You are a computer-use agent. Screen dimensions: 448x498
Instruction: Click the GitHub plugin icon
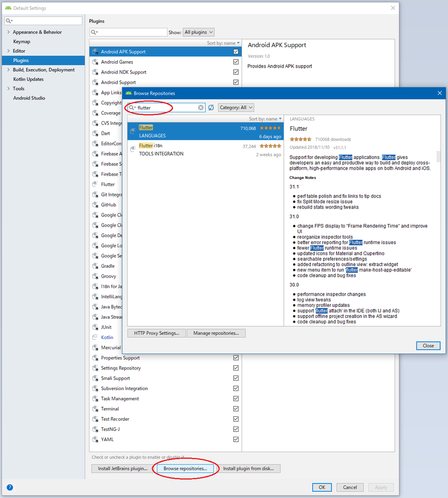click(95, 205)
